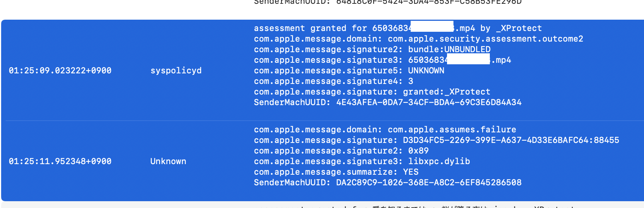Click SenderMachUUID 4E43AFEA line
The height and width of the screenshot is (208, 644).
[x=388, y=102]
